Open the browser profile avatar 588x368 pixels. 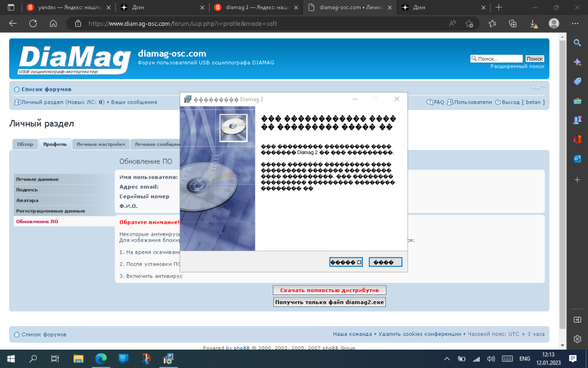click(x=554, y=23)
